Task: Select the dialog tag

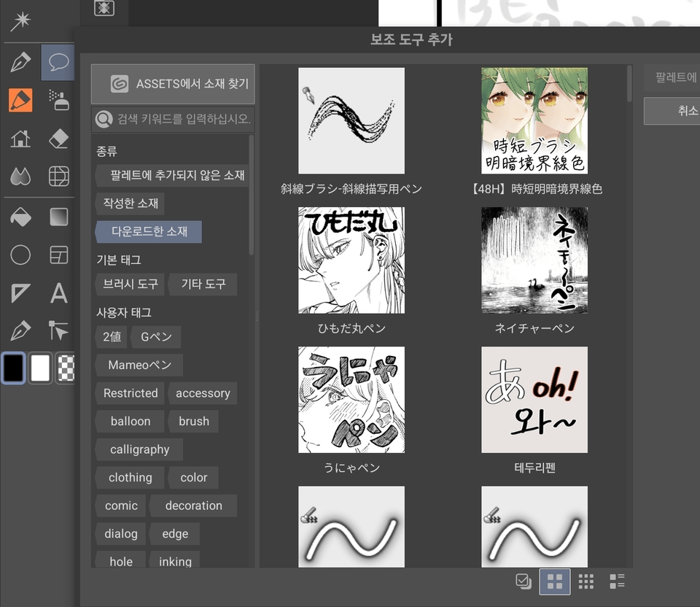Action: pyautogui.click(x=120, y=534)
